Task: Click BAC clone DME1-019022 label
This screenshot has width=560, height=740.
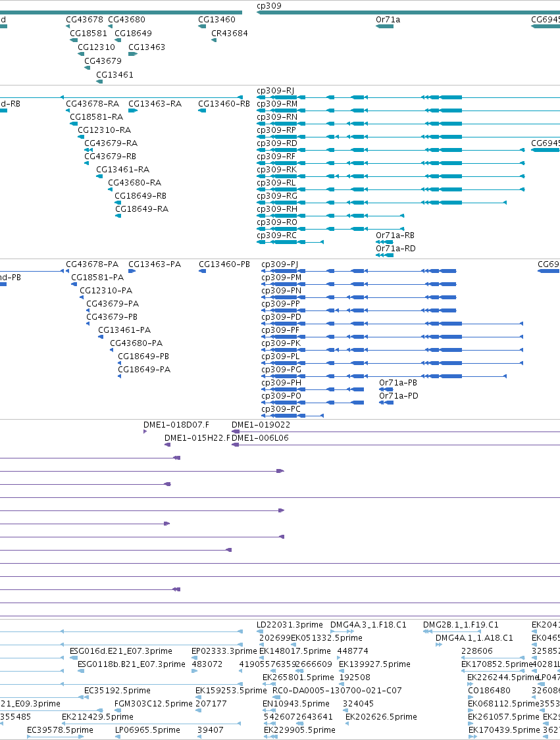Action: (x=261, y=425)
